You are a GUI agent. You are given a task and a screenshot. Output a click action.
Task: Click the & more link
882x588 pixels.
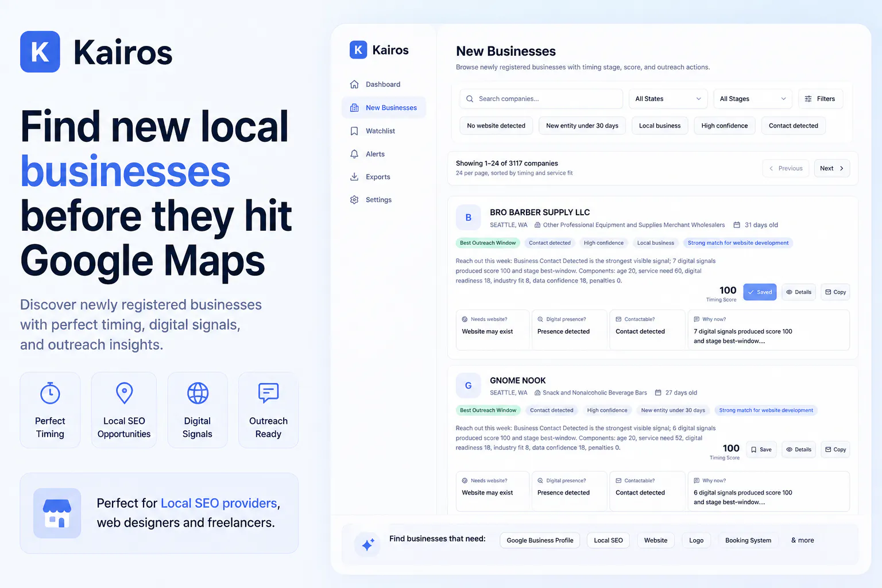pyautogui.click(x=803, y=540)
